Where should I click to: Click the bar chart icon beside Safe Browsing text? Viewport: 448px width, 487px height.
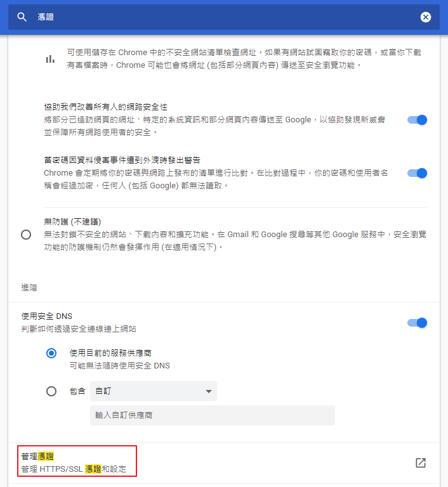(x=50, y=59)
